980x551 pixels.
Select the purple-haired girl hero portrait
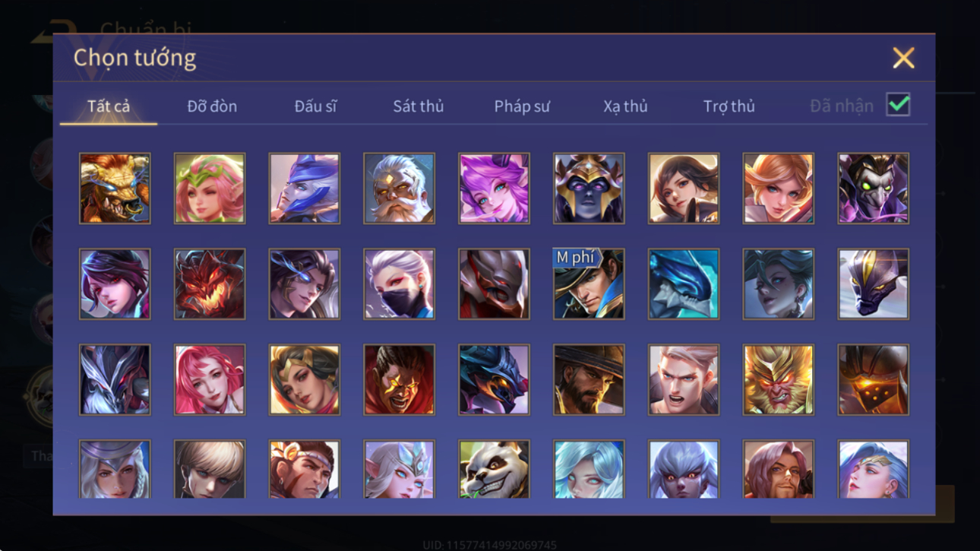pos(494,188)
